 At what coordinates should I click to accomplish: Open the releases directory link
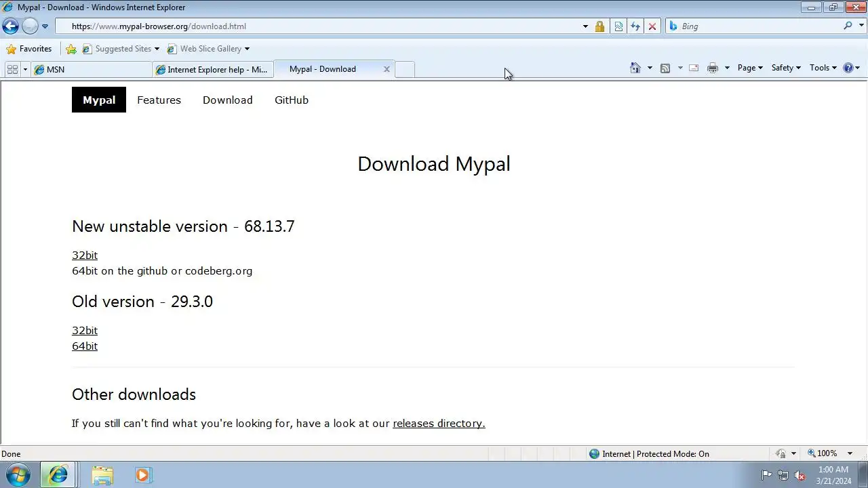[439, 423]
